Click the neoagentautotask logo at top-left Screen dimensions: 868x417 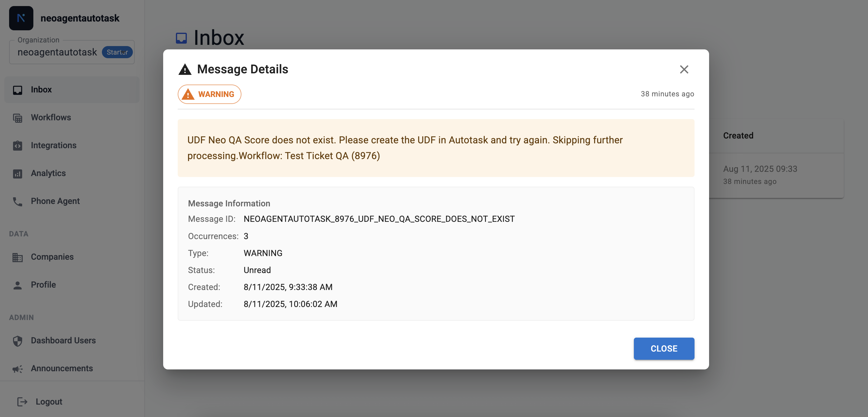tap(21, 18)
